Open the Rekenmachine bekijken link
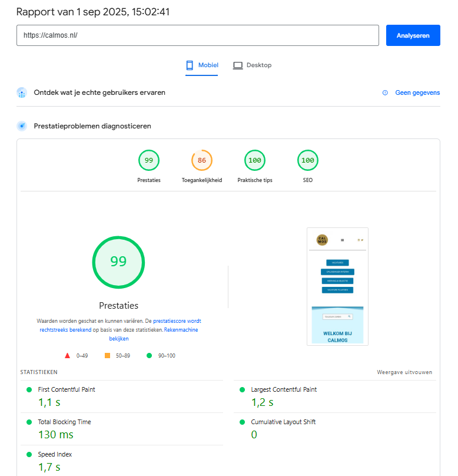458x476 pixels. point(181,330)
